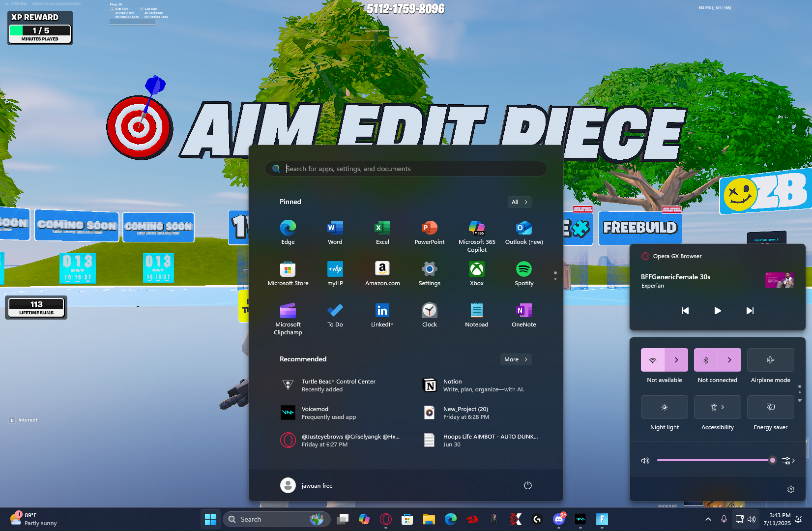
Task: Open LinkedIn from pinned apps
Action: pos(382,315)
